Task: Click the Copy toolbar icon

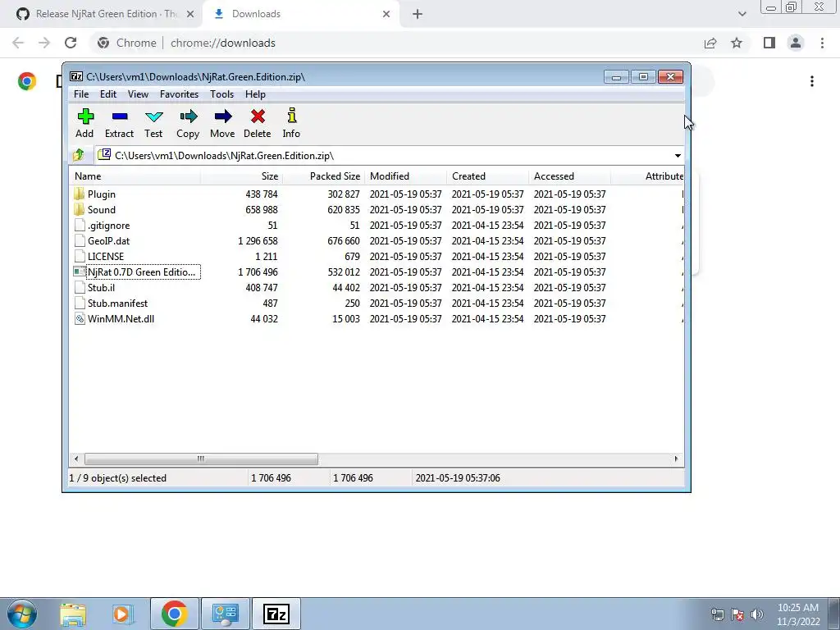Action: pyautogui.click(x=188, y=123)
